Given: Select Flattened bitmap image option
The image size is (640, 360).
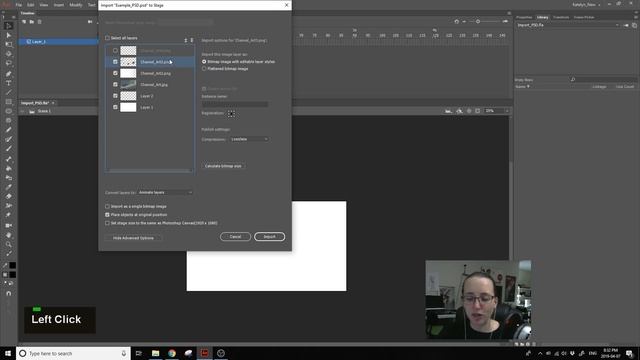Looking at the screenshot, I should click(x=204, y=69).
